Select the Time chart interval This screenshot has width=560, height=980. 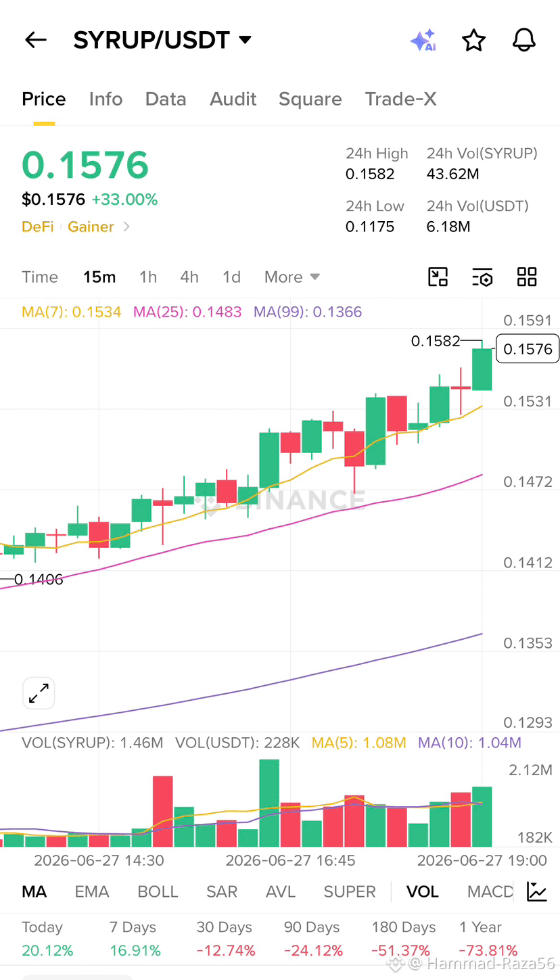pyautogui.click(x=40, y=277)
